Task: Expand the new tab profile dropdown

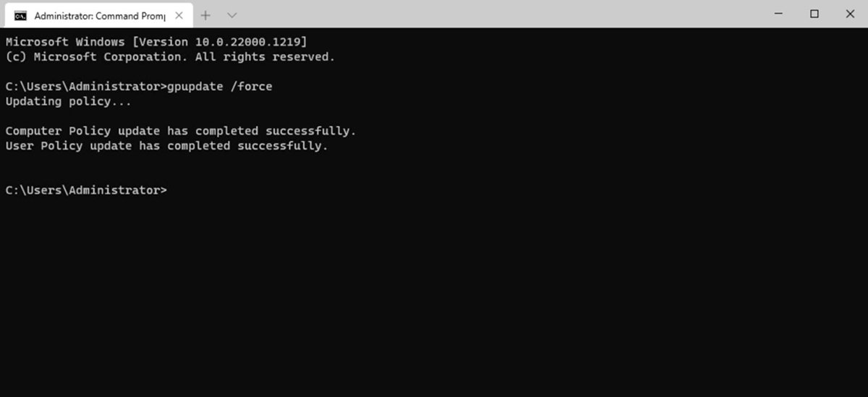Action: 231,15
